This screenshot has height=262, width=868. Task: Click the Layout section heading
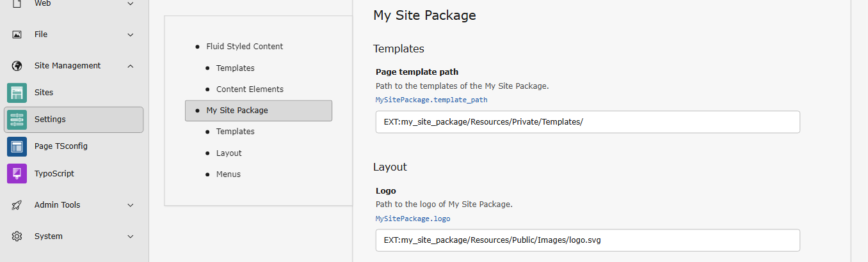pos(390,167)
